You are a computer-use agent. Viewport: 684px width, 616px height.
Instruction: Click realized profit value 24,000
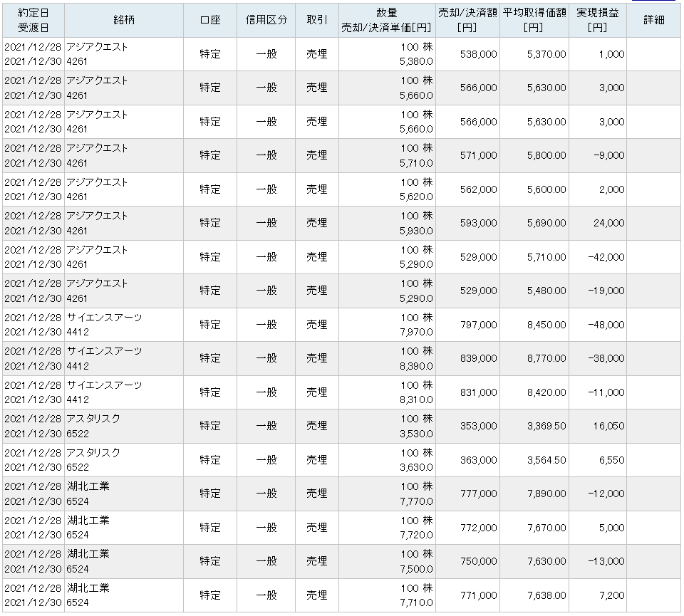coord(609,223)
